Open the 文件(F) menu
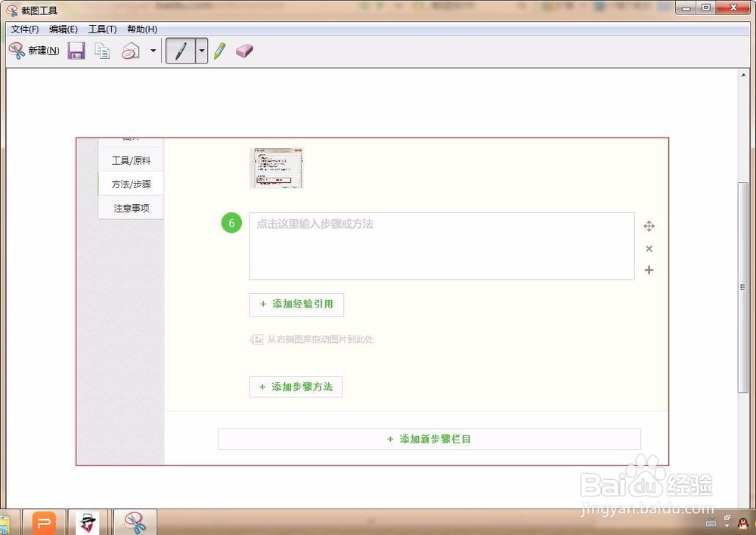 coord(23,29)
